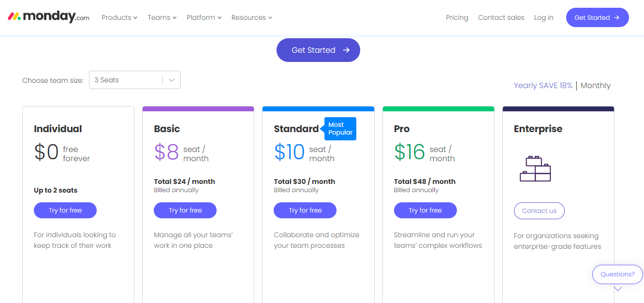Expand the Platform menu
644x303 pixels.
coord(204,17)
